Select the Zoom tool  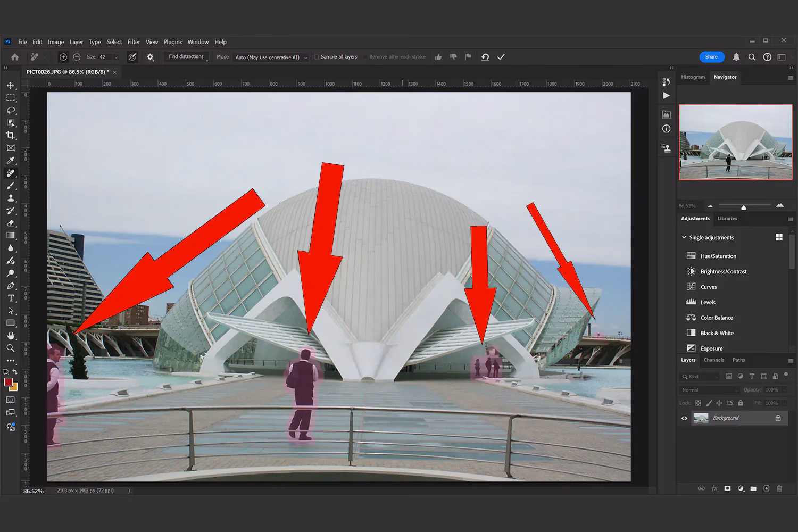point(11,348)
